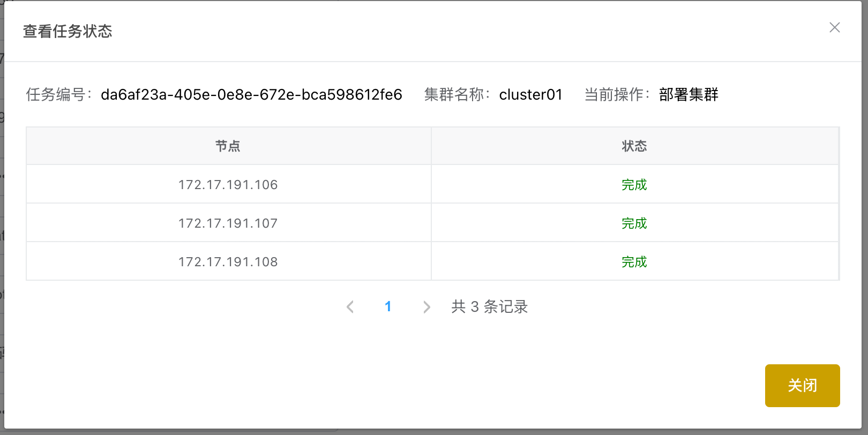Click the 状态 column header
868x435 pixels.
coord(634,146)
